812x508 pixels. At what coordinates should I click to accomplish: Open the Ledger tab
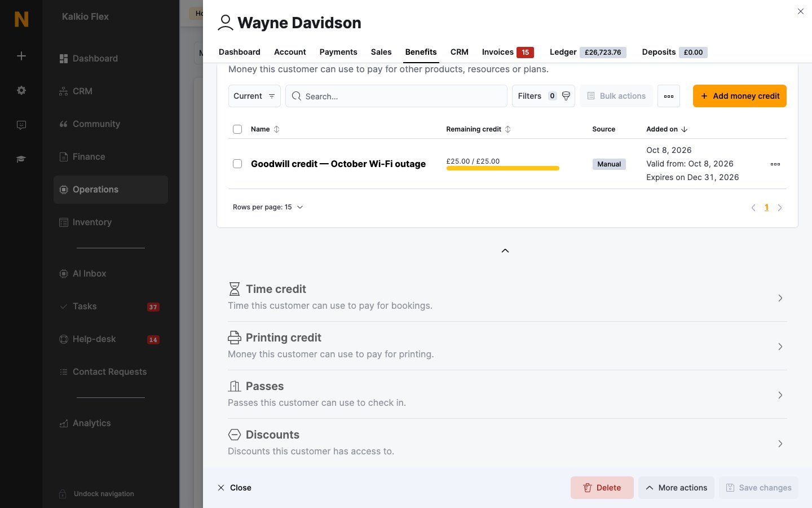pos(588,52)
